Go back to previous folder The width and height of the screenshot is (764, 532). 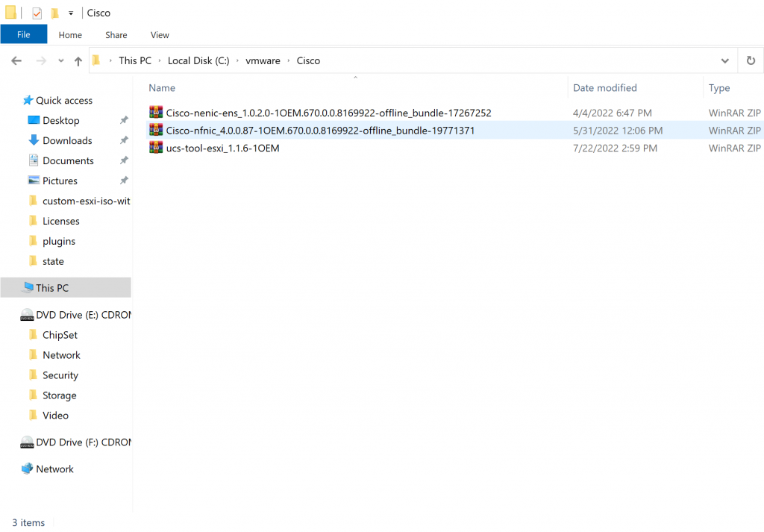16,61
